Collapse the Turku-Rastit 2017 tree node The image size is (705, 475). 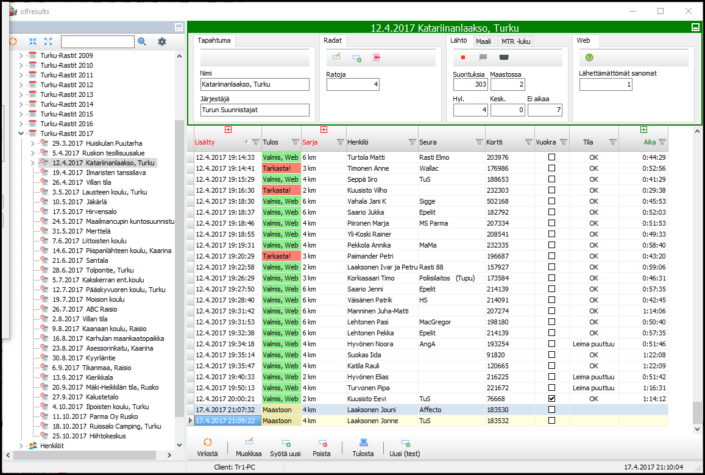point(21,133)
